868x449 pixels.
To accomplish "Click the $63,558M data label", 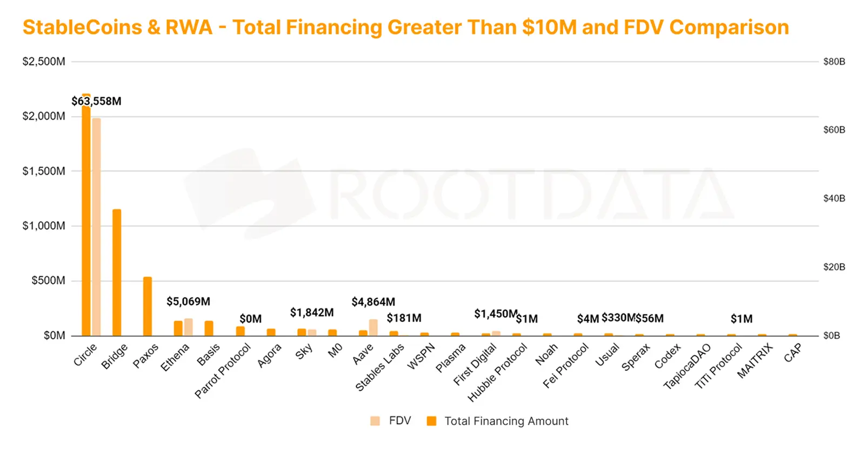I will coord(96,101).
